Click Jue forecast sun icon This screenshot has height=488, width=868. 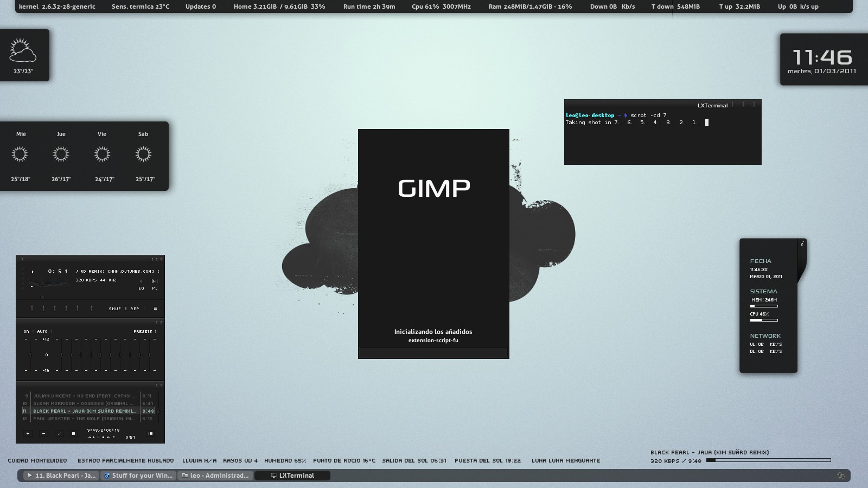tap(61, 155)
